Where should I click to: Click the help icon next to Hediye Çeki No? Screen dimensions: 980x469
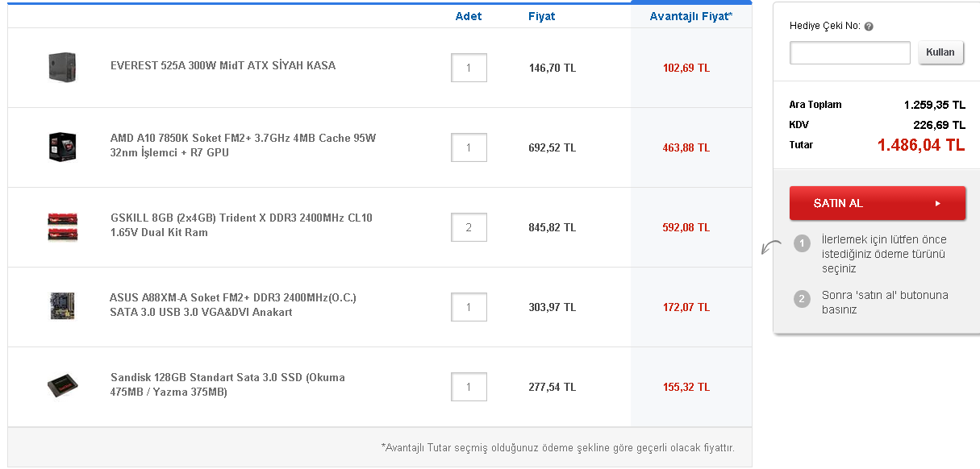click(x=869, y=27)
